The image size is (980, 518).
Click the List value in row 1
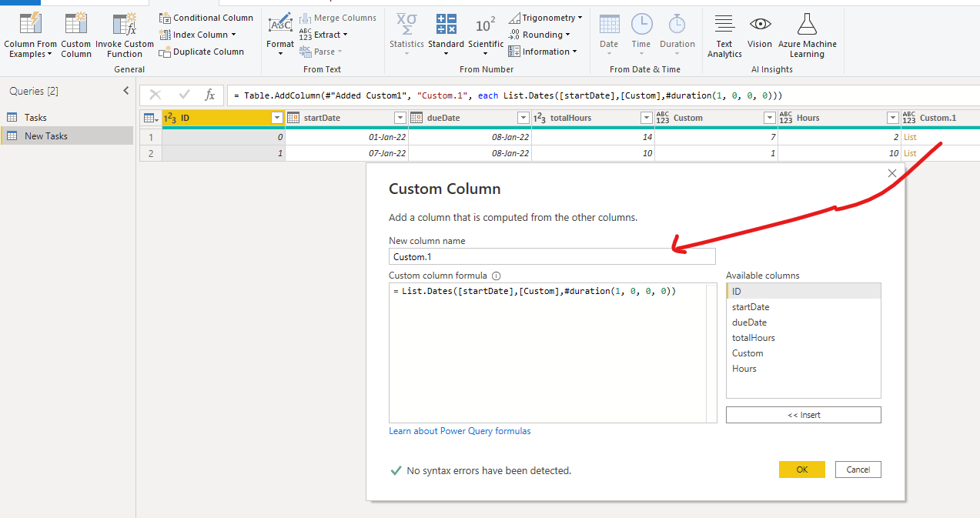coord(910,137)
